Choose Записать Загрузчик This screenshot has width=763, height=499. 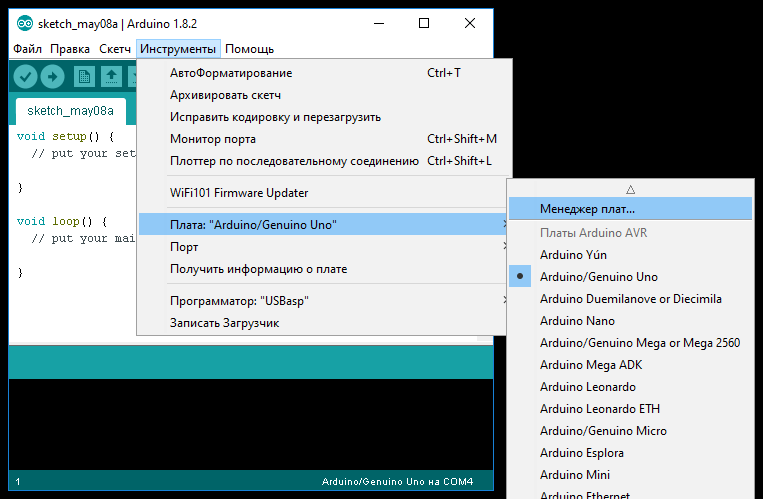pos(323,323)
